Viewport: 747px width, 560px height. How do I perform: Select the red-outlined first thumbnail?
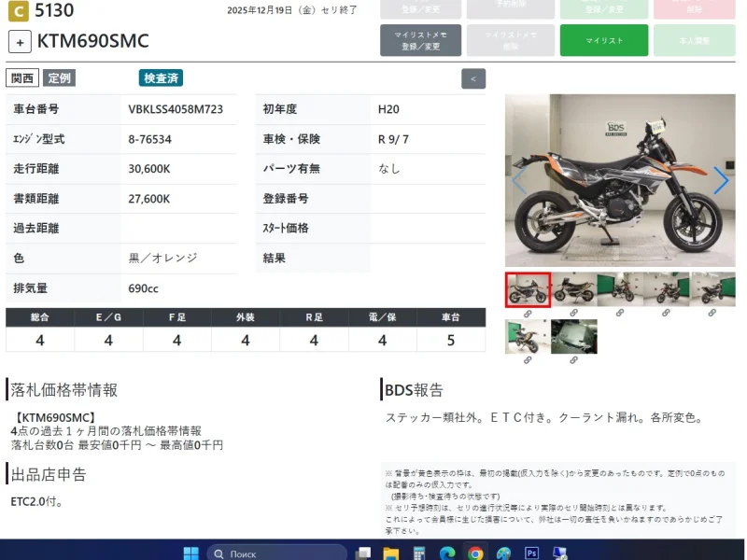point(528,289)
